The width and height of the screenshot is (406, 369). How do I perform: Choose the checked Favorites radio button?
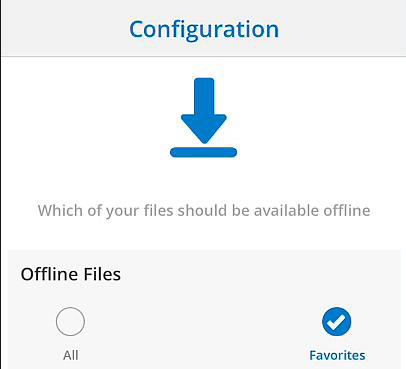[337, 321]
